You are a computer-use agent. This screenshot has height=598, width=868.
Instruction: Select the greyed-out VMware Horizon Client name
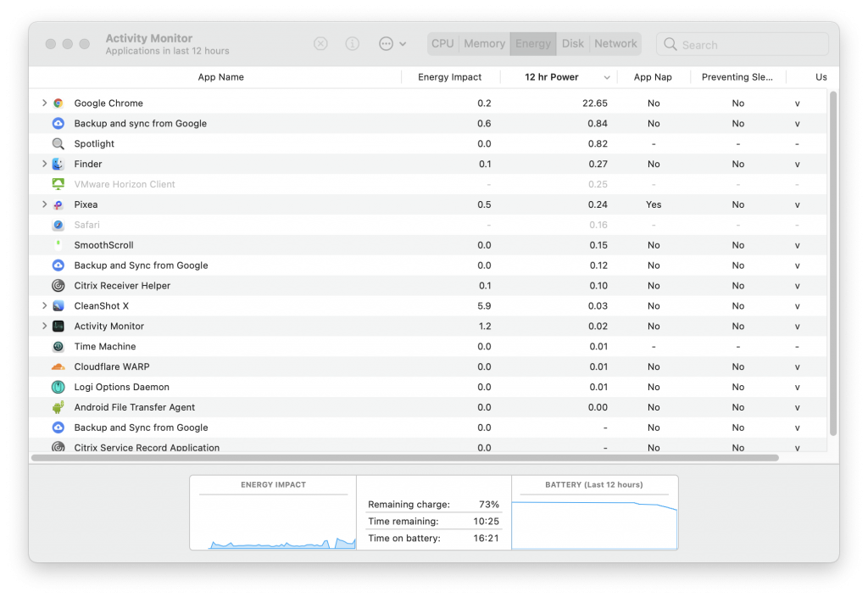[x=125, y=184]
